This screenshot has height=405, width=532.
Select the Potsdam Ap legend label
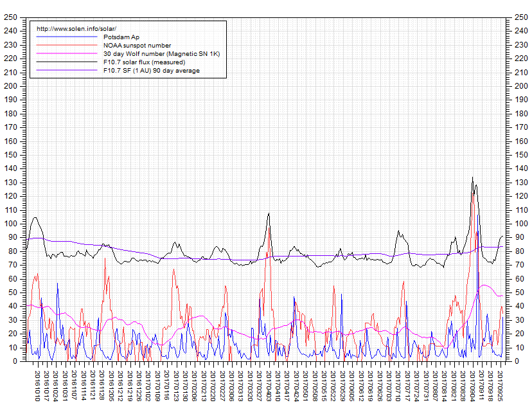[121, 37]
